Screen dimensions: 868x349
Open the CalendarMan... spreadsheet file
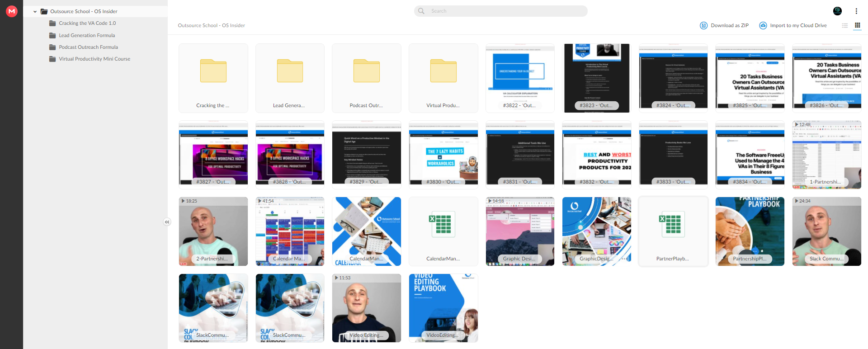[x=443, y=231]
